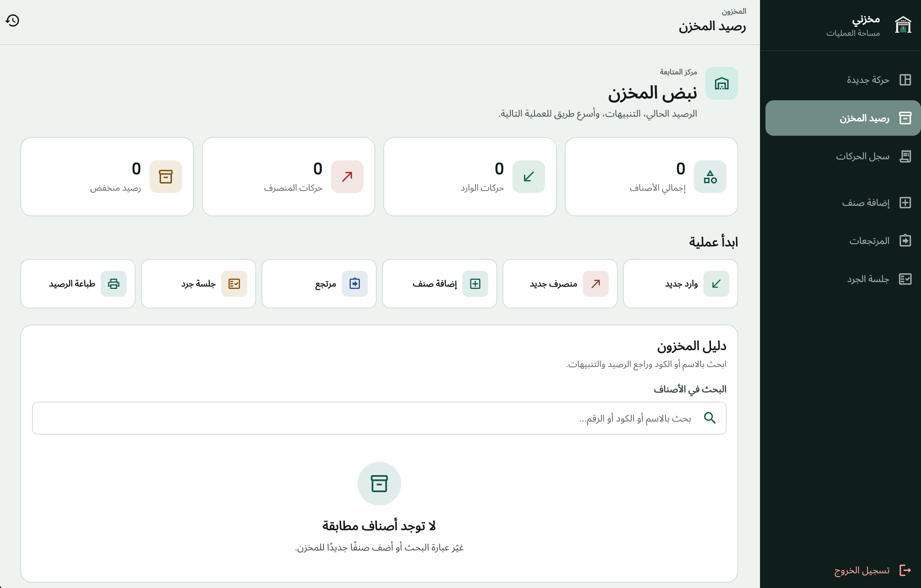This screenshot has height=588, width=921.
Task: Click checklist icon in جلسة جرد action
Action: 234,284
